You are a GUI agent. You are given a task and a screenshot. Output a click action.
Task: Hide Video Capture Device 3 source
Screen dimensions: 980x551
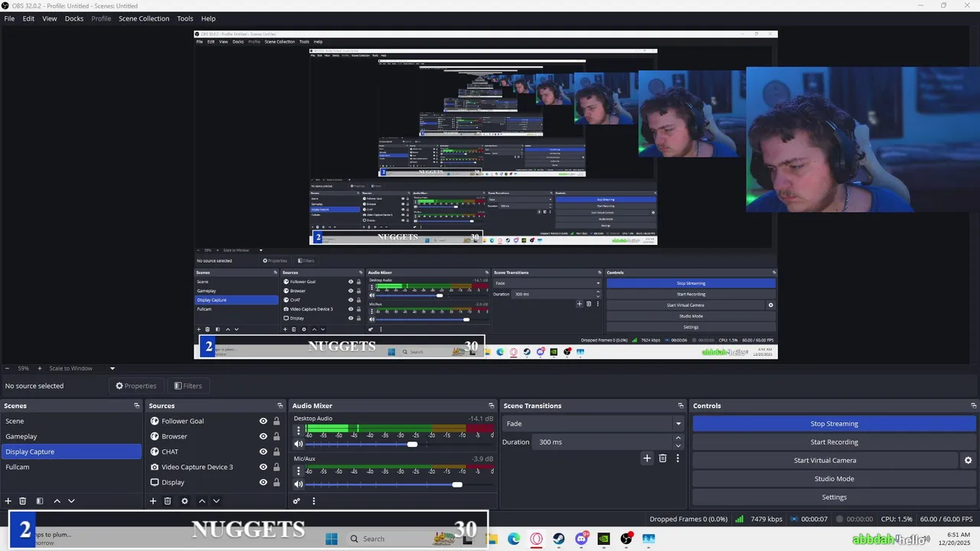(263, 467)
